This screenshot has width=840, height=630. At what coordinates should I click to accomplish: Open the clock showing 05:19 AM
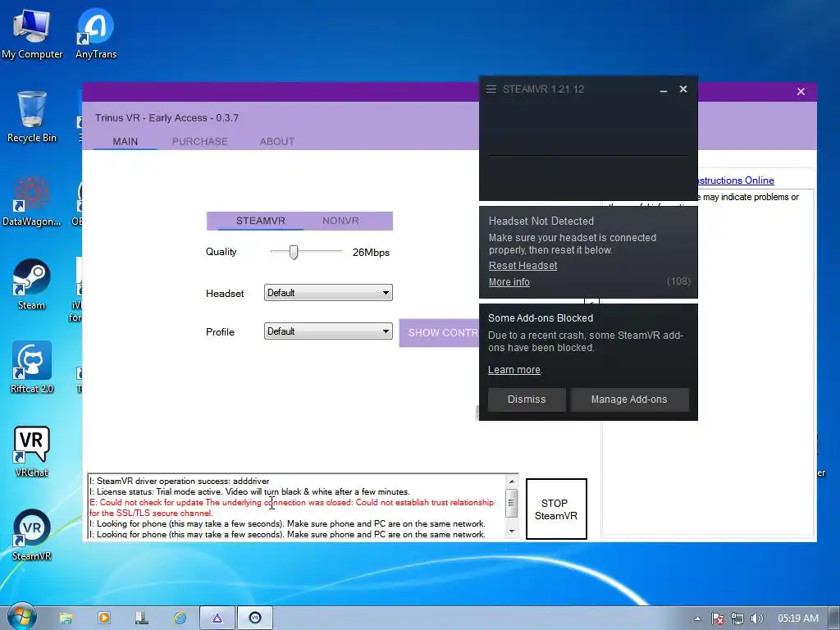pos(798,619)
